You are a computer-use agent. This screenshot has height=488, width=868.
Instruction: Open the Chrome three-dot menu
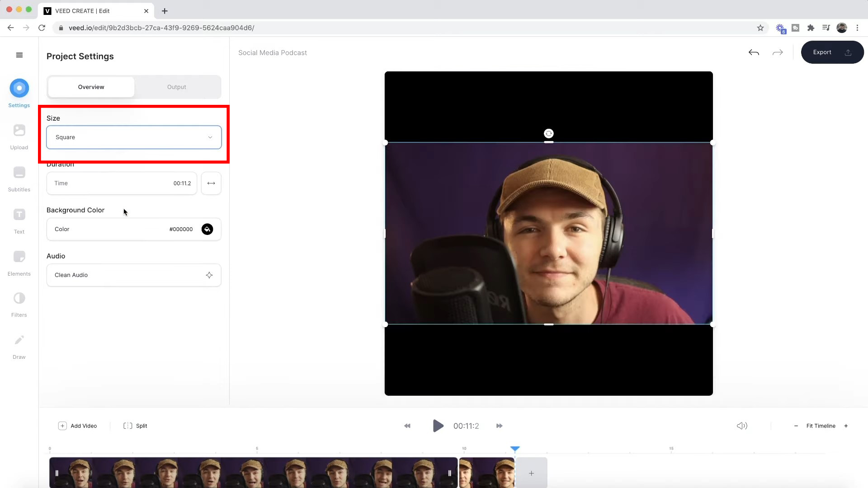click(857, 28)
